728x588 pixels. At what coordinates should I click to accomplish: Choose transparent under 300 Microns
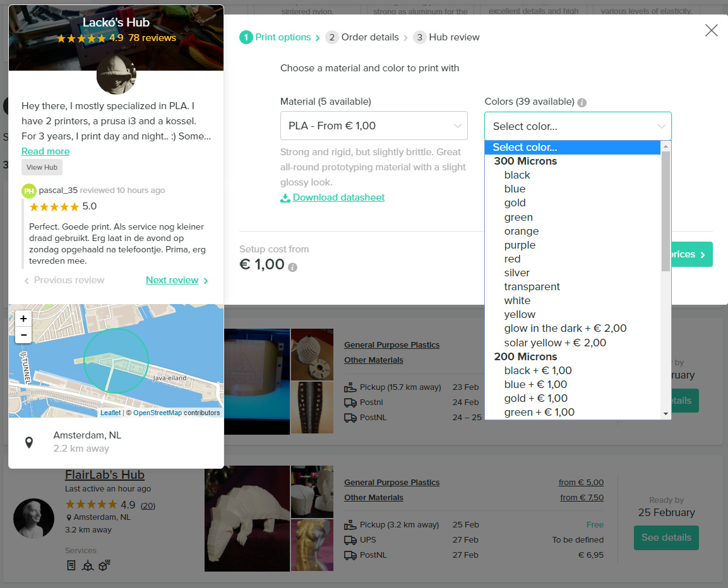[x=532, y=286]
